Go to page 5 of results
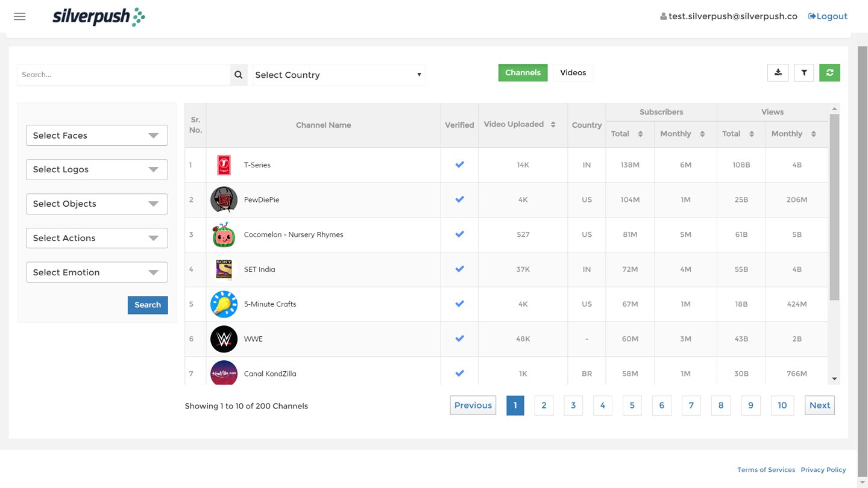The image size is (868, 488). pyautogui.click(x=632, y=405)
